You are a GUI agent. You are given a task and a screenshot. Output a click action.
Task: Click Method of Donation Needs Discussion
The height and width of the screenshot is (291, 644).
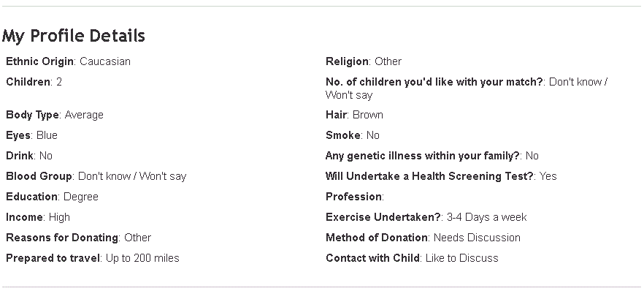pyautogui.click(x=423, y=238)
